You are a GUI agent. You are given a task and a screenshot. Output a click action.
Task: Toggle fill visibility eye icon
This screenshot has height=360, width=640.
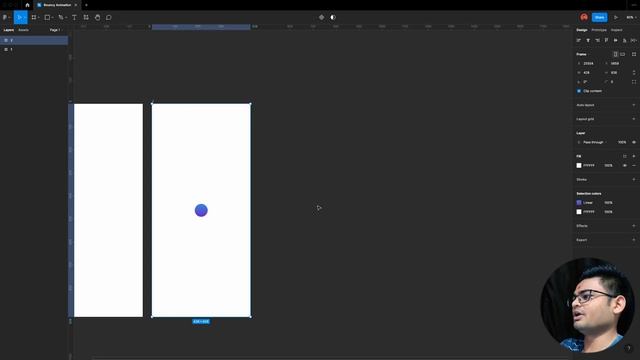coord(625,166)
